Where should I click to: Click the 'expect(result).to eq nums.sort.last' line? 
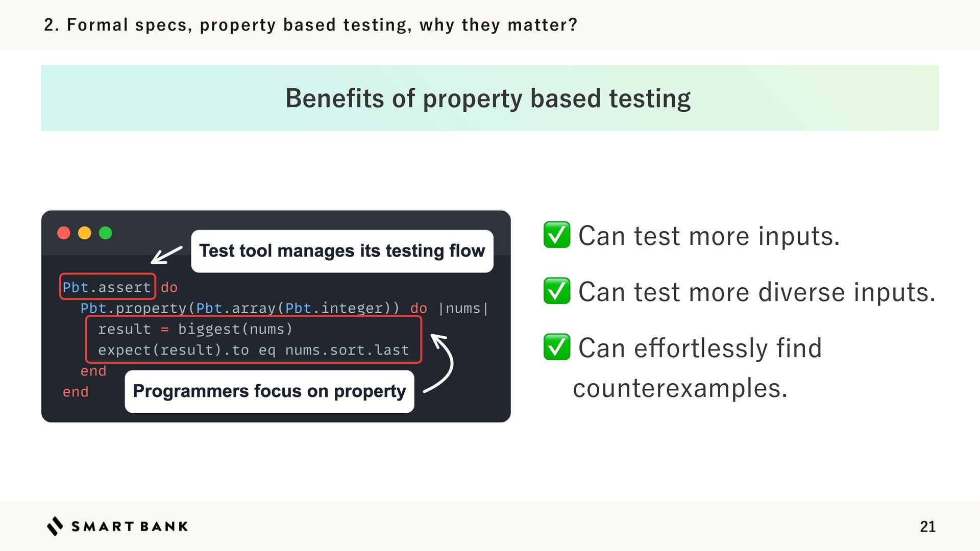coord(253,350)
